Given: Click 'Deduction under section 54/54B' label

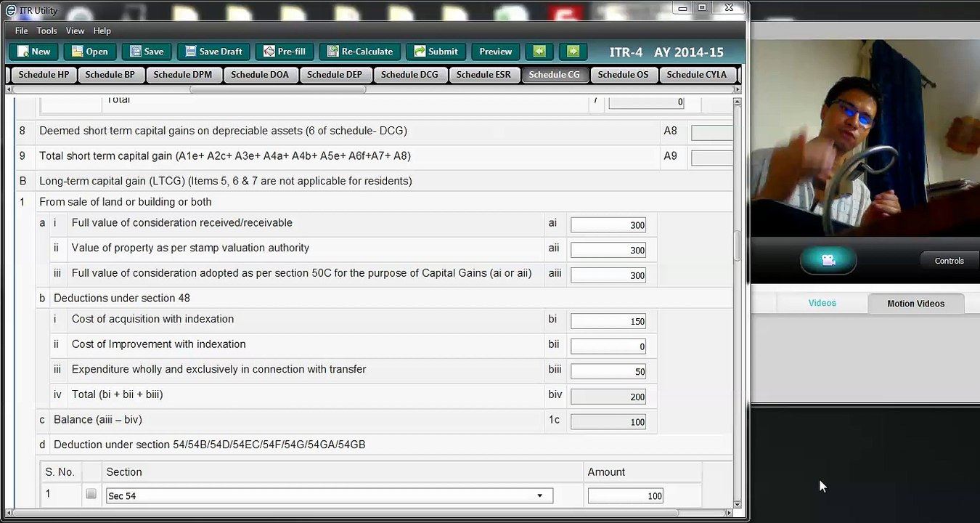Looking at the screenshot, I should coord(209,445).
